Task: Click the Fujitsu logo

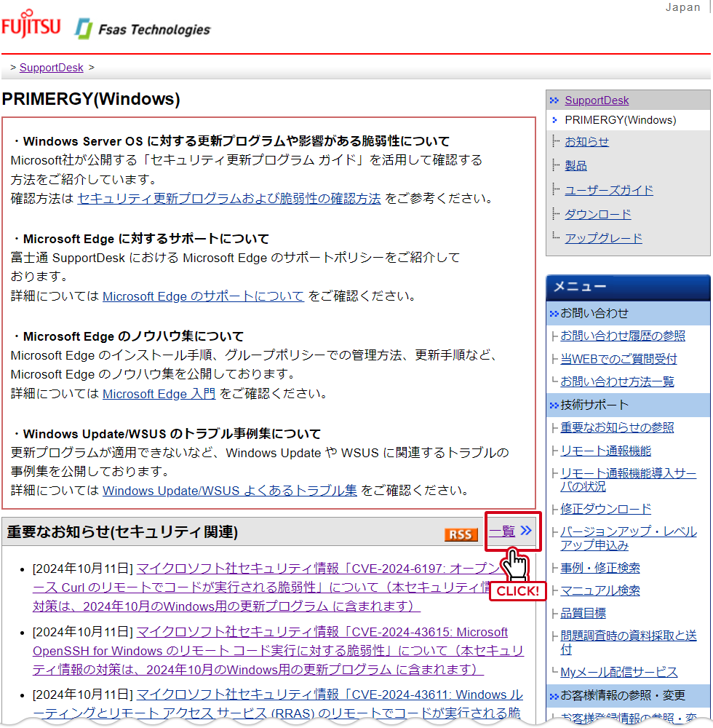Action: point(31,24)
